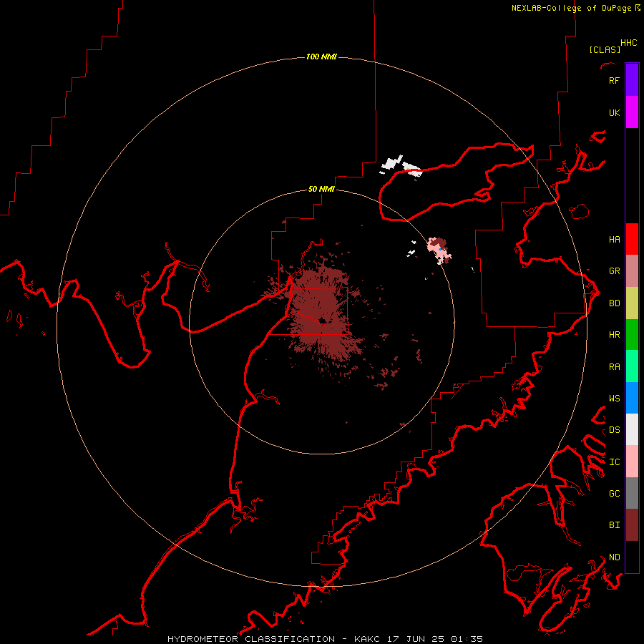Click the "DS" legend label

pos(614,429)
